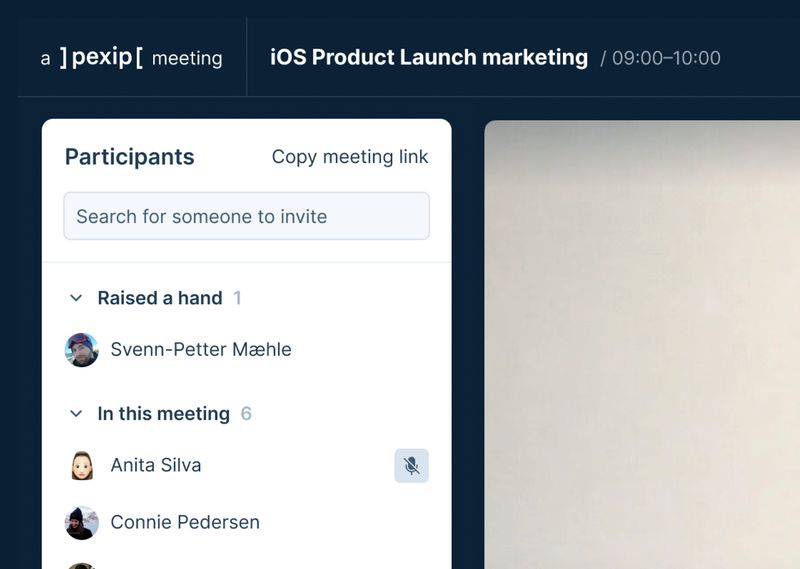Click the in-meeting participant count 6
800x569 pixels.
coord(246,414)
